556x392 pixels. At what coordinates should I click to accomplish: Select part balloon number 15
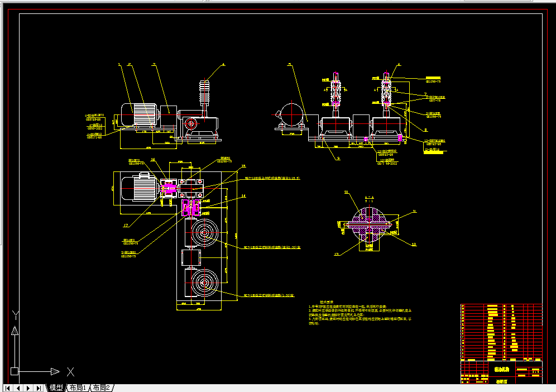pyautogui.click(x=243, y=166)
